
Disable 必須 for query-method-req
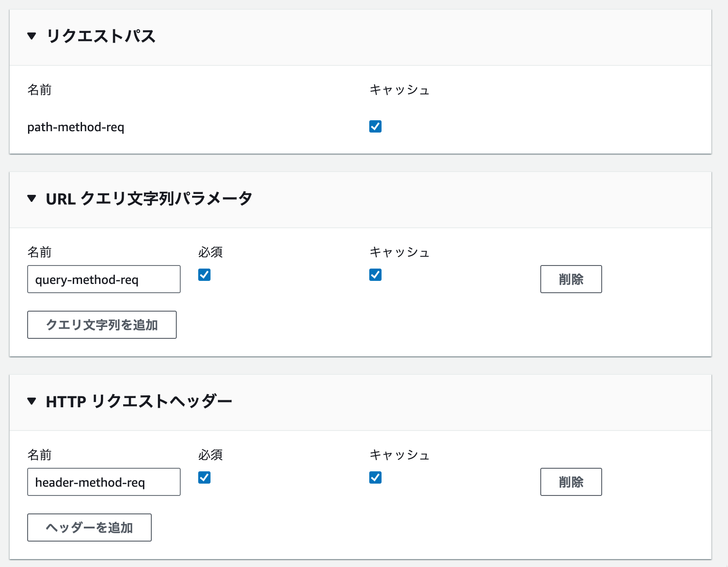click(204, 275)
